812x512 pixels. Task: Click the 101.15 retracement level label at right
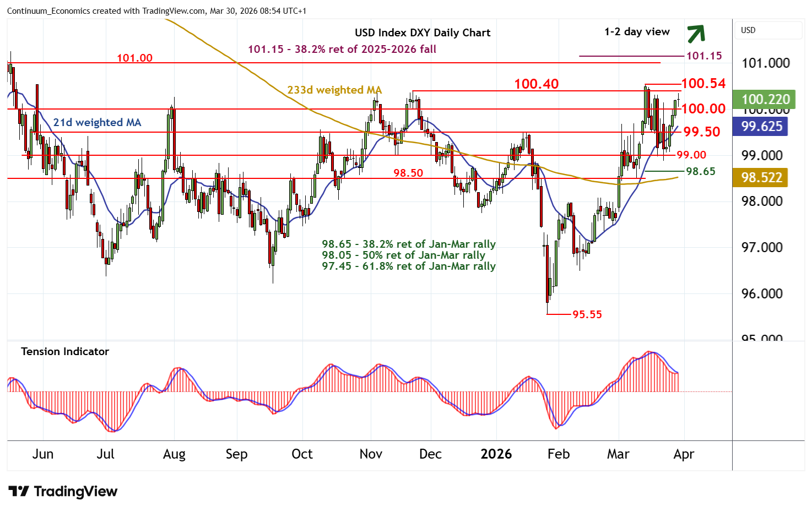click(704, 56)
